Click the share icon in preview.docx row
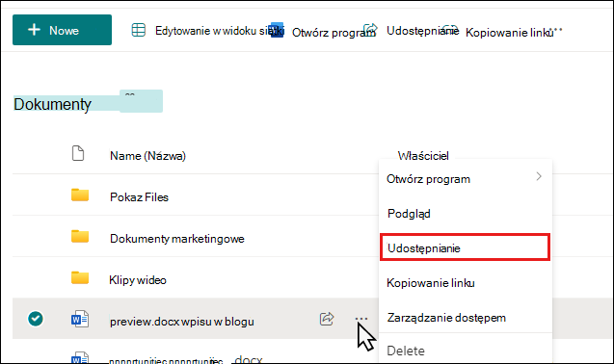The image size is (614, 364). coord(327,319)
